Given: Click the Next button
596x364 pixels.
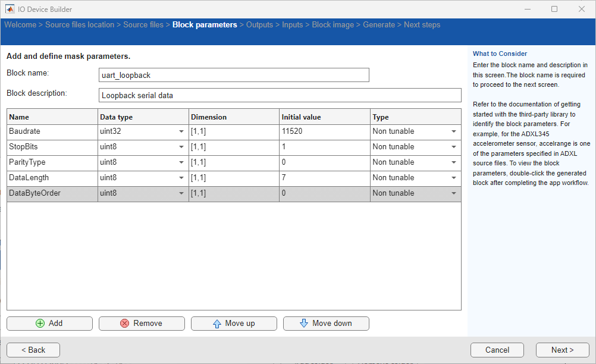Looking at the screenshot, I should (x=562, y=350).
